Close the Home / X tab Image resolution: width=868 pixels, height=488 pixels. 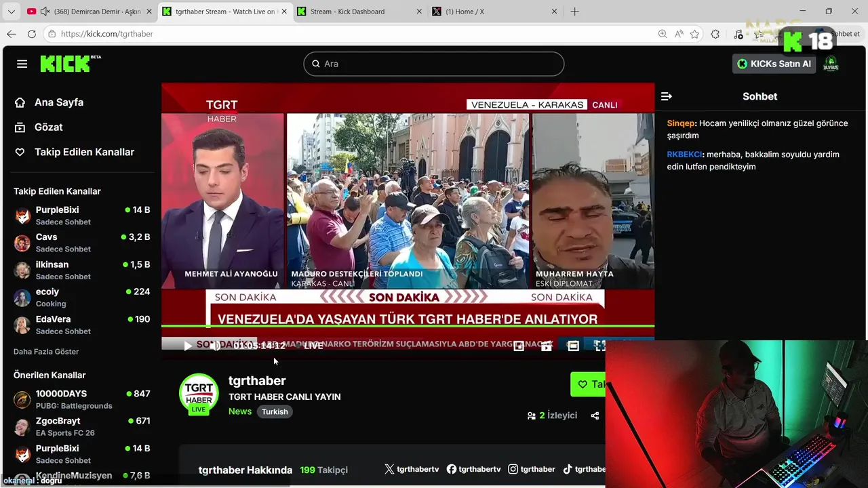coord(554,12)
